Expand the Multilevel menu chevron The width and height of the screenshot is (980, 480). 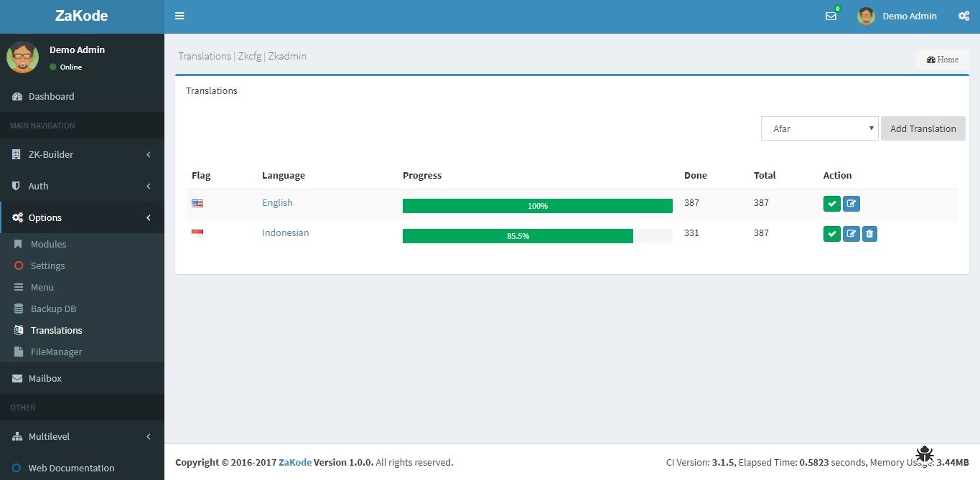(148, 436)
